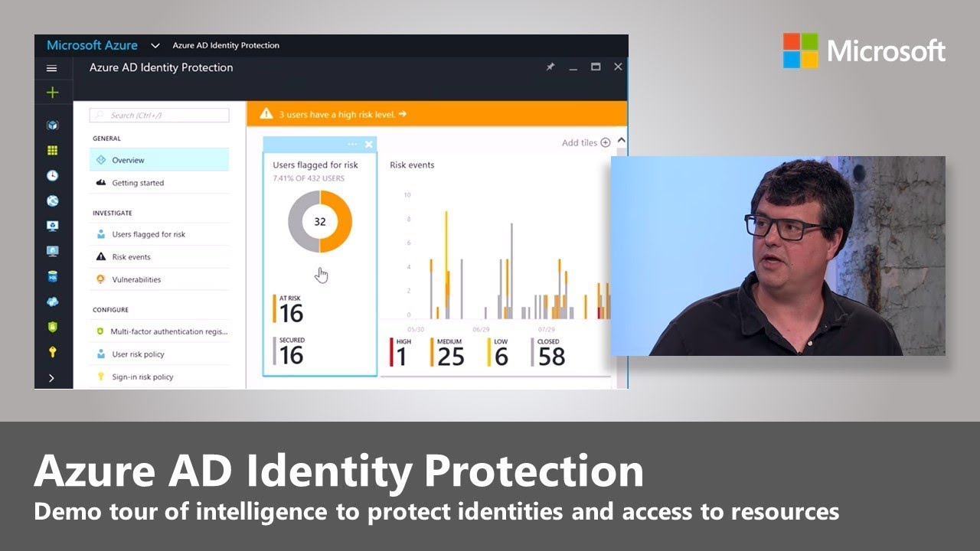Click the AT RISK 16 count
980x551 pixels.
click(289, 308)
